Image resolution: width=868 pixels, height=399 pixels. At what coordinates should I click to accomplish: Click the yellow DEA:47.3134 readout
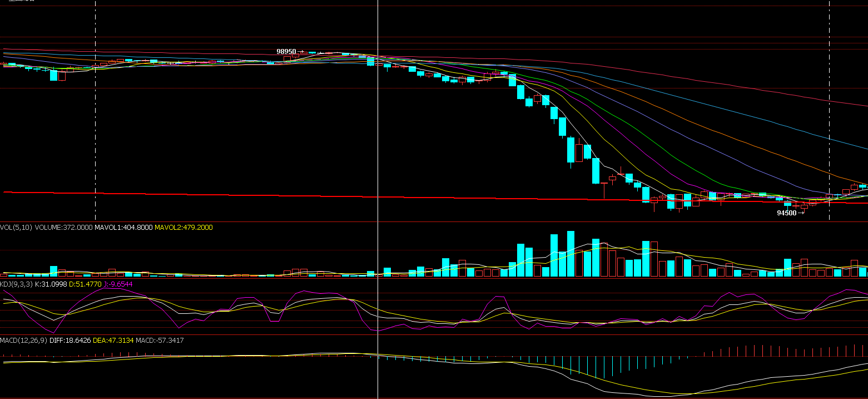click(113, 340)
